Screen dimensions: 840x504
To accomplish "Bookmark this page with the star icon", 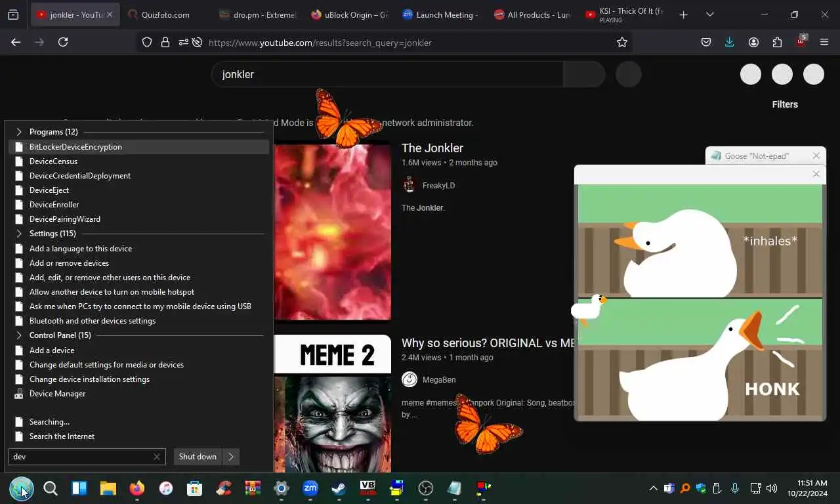I will click(622, 42).
